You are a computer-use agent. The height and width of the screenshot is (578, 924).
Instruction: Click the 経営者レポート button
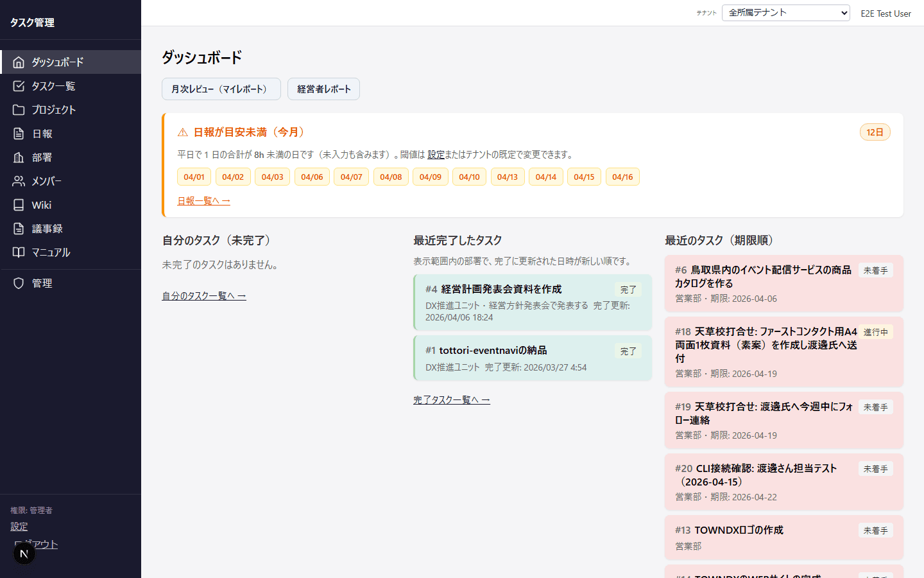[x=323, y=89]
